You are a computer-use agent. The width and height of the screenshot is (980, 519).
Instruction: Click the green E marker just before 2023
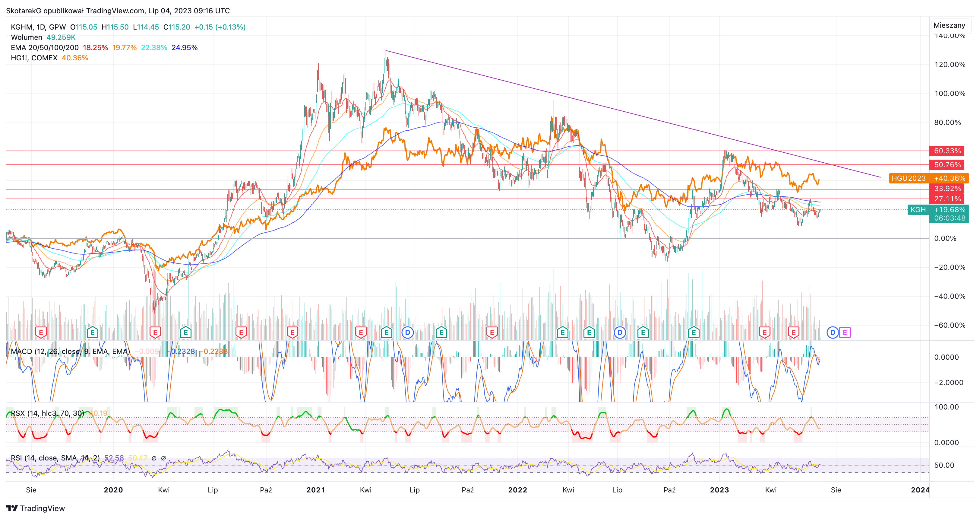694,333
